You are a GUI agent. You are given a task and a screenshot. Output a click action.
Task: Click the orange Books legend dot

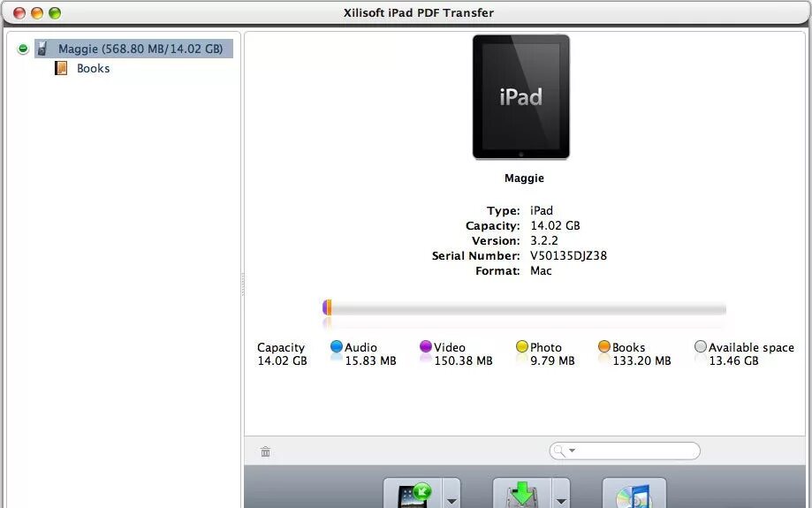coord(604,346)
